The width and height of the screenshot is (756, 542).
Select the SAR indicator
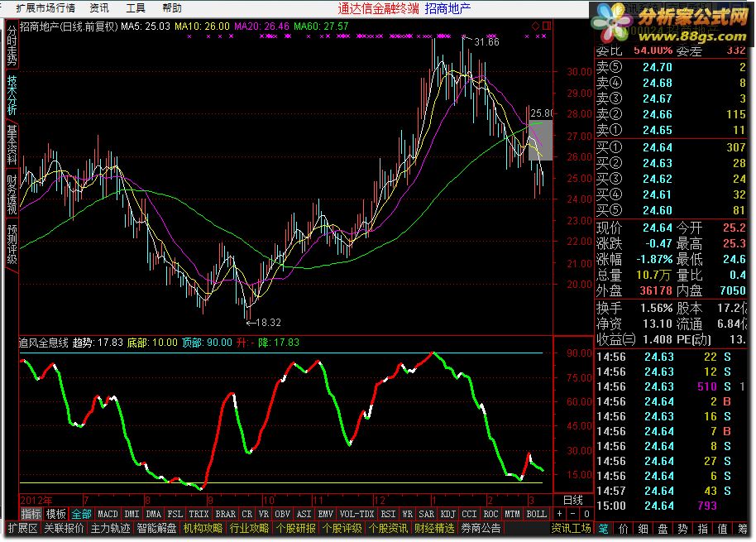[426, 514]
